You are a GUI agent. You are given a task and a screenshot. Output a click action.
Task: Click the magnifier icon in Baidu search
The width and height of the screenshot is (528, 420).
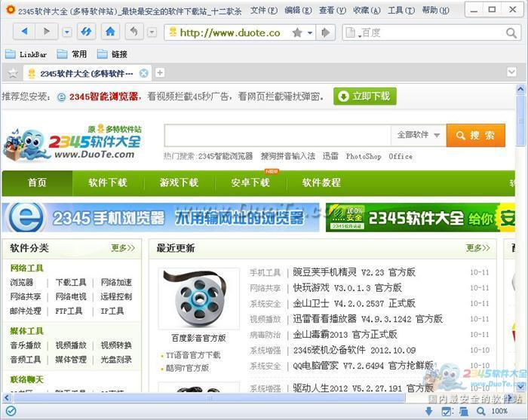511,32
